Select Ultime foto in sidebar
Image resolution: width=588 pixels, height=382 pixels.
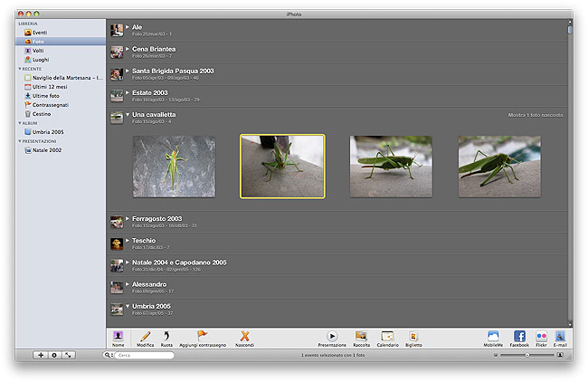42,96
